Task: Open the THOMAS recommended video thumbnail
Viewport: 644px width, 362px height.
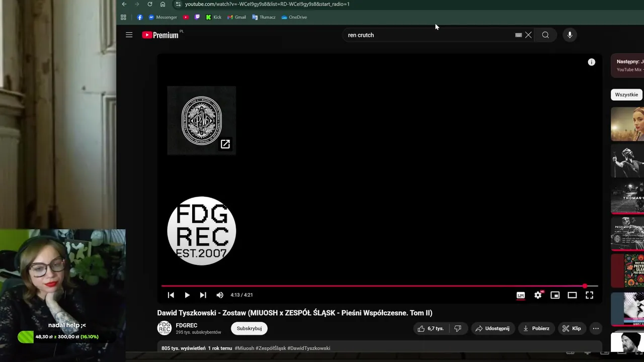Action: point(628,197)
